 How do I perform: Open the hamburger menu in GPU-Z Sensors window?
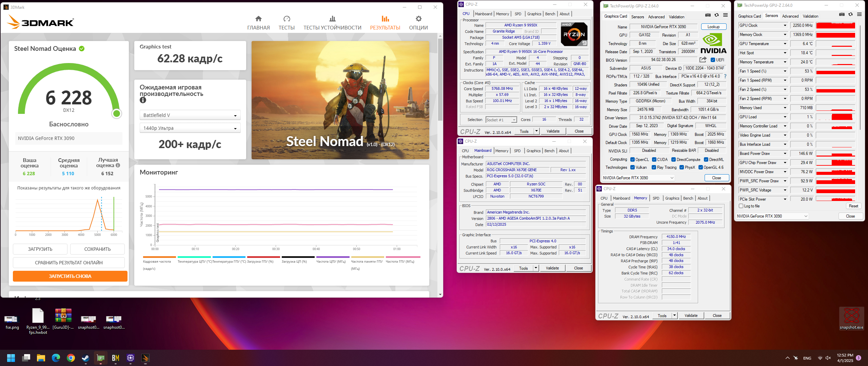[859, 14]
